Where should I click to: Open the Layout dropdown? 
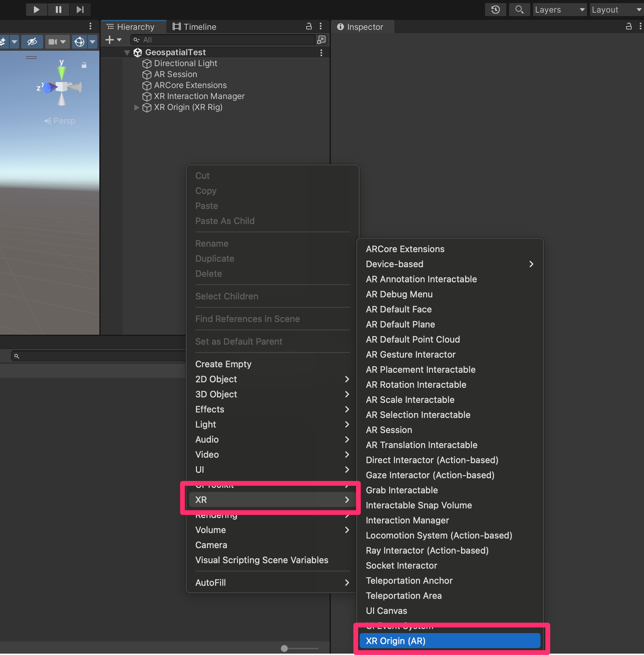[x=617, y=10]
